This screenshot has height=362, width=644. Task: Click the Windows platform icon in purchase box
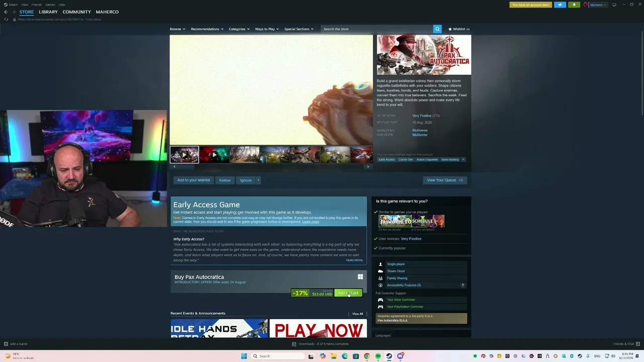point(360,277)
